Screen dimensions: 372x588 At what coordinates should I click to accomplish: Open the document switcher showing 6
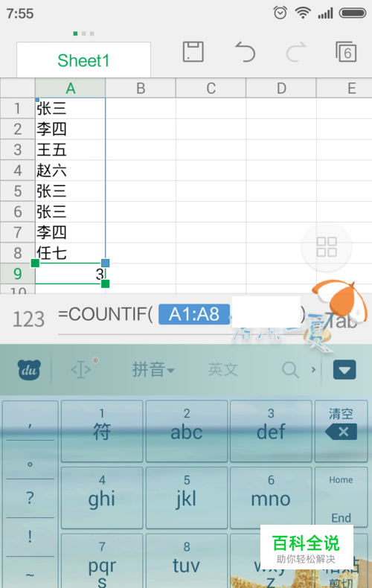(x=346, y=51)
